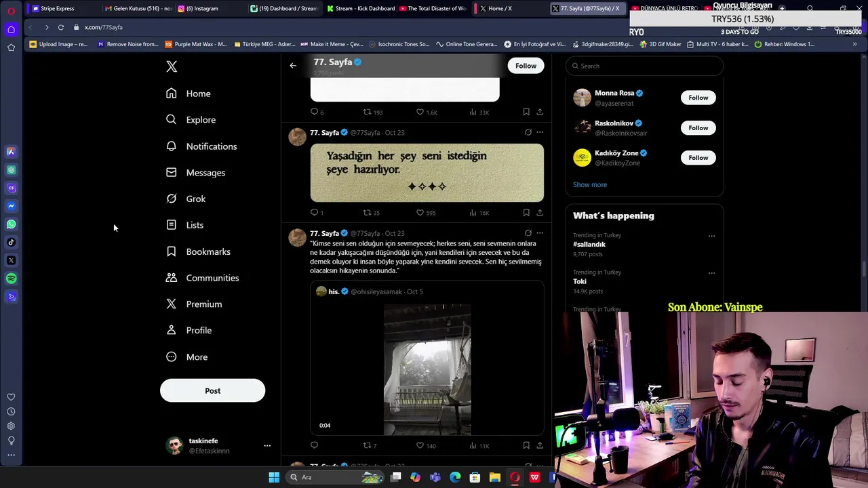
Task: Play the quoted video from his.
Action: click(427, 369)
